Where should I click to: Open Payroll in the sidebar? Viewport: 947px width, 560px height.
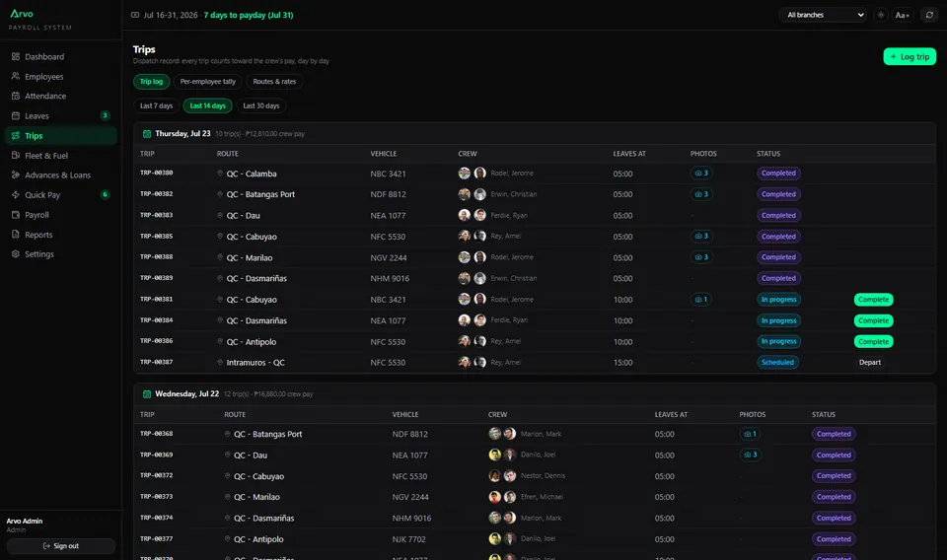pyautogui.click(x=60, y=215)
